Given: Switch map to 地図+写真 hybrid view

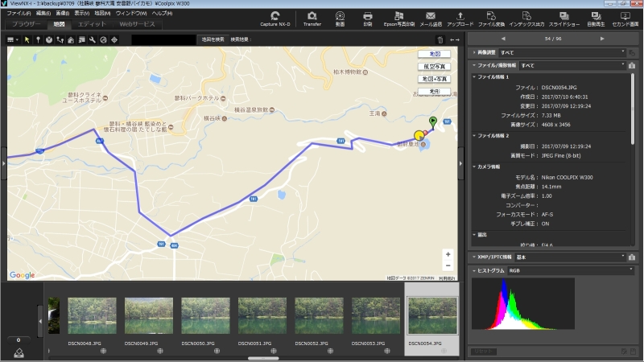Looking at the screenshot, I should click(434, 79).
